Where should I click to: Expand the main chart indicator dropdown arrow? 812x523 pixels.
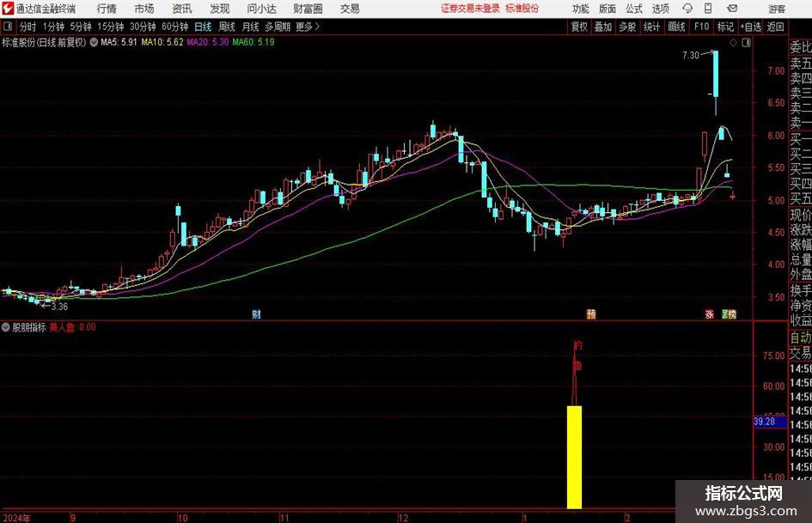[94, 42]
